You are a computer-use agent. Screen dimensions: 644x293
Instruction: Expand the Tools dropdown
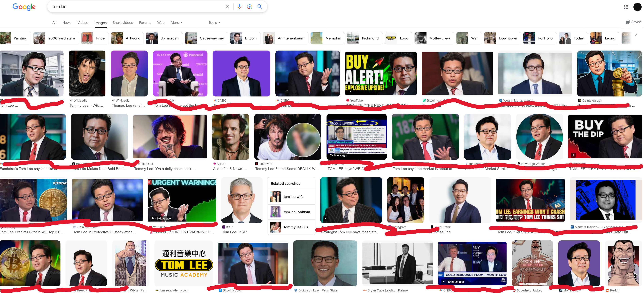tap(214, 23)
